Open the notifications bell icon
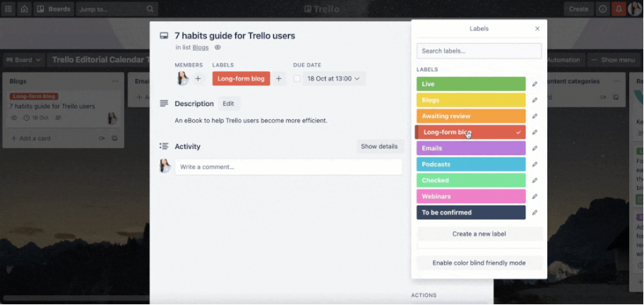Viewport: 644px width, 305px height. click(x=619, y=9)
